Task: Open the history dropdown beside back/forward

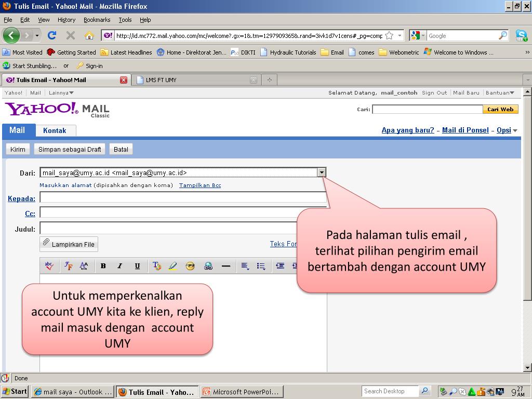Action: coord(37,35)
